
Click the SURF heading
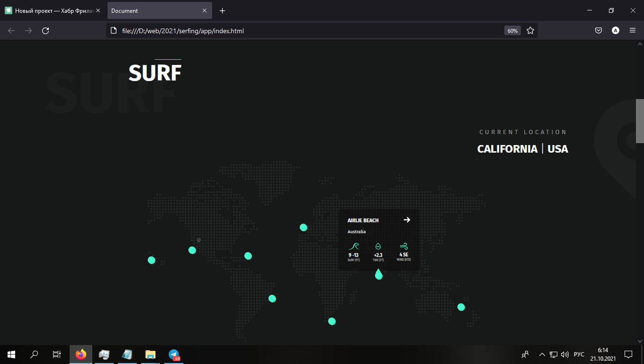coord(155,73)
